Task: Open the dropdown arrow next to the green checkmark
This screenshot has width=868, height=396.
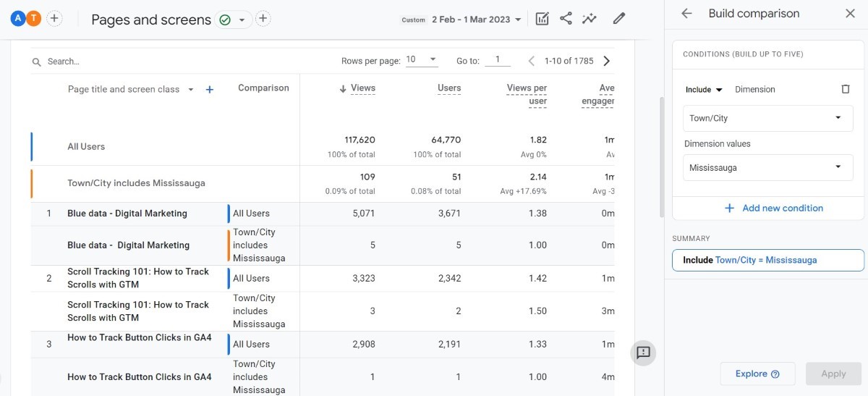Action: (x=242, y=20)
